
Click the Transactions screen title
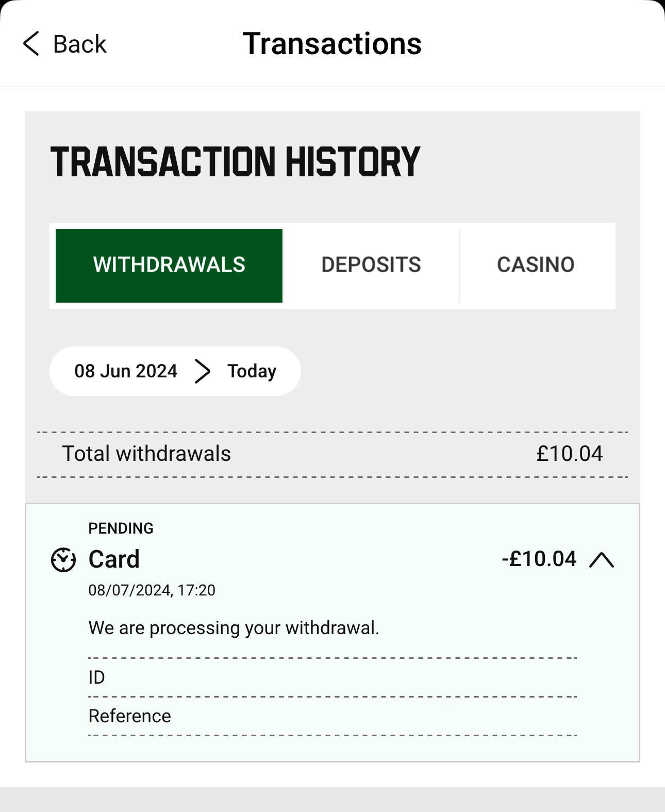pyautogui.click(x=332, y=44)
